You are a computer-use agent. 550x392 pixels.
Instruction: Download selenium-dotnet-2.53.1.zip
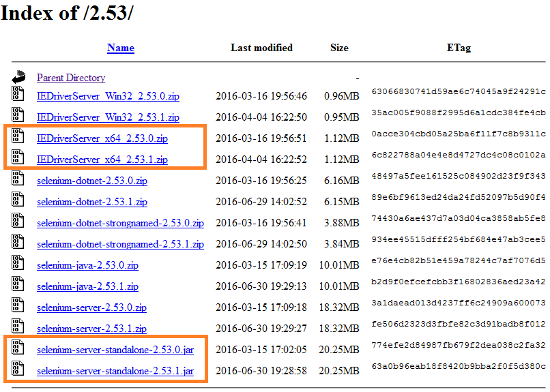(92, 202)
